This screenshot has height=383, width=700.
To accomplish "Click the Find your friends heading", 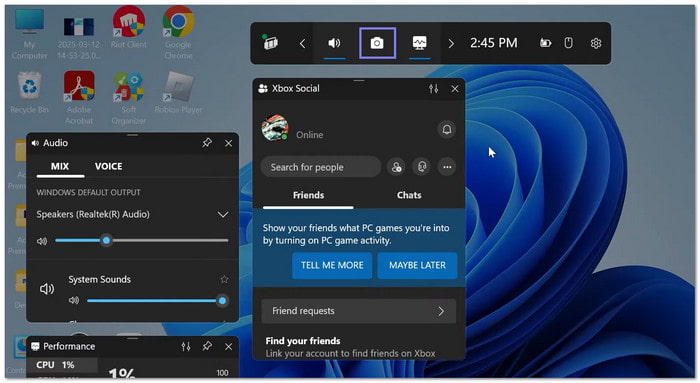I will point(303,341).
